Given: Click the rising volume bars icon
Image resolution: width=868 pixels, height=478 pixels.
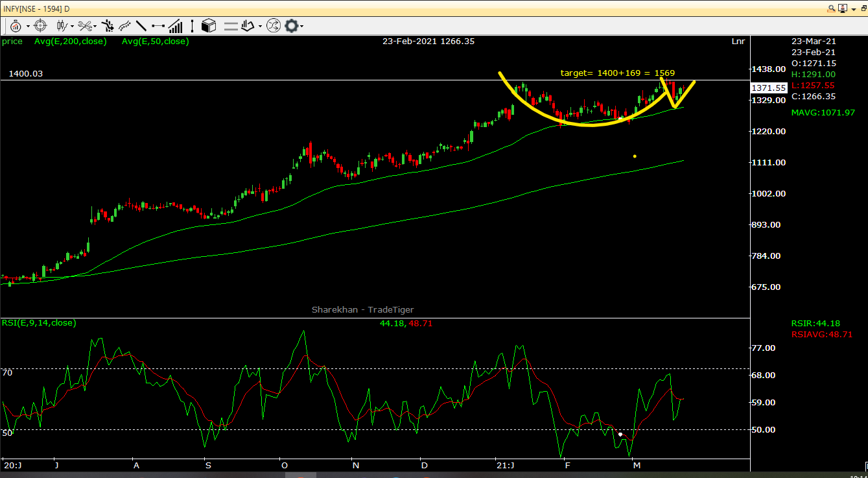Looking at the screenshot, I should (176, 26).
